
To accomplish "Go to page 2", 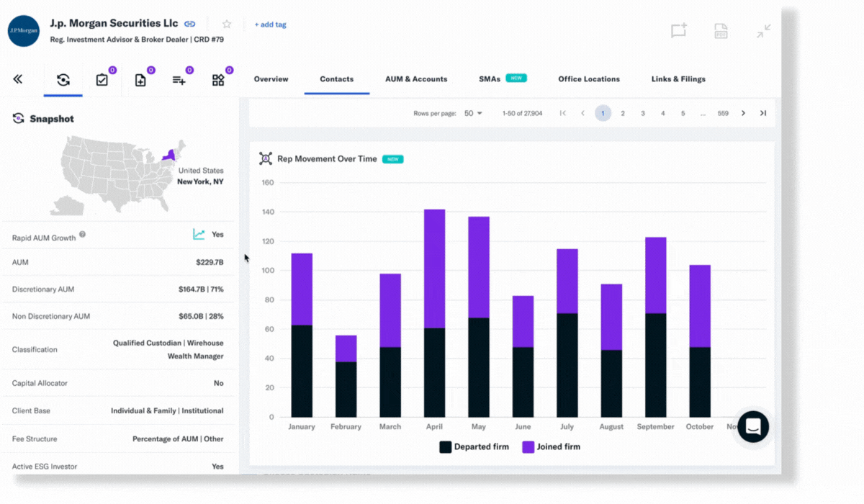I will 623,113.
